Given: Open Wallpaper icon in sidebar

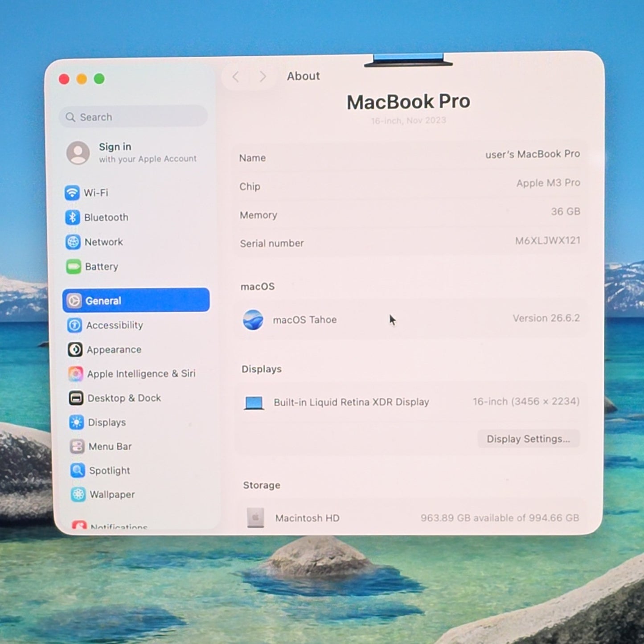Looking at the screenshot, I should (78, 494).
